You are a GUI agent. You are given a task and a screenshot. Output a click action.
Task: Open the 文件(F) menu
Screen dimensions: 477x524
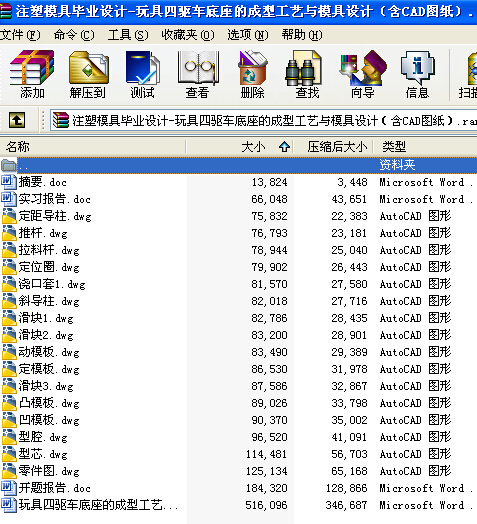(x=20, y=35)
